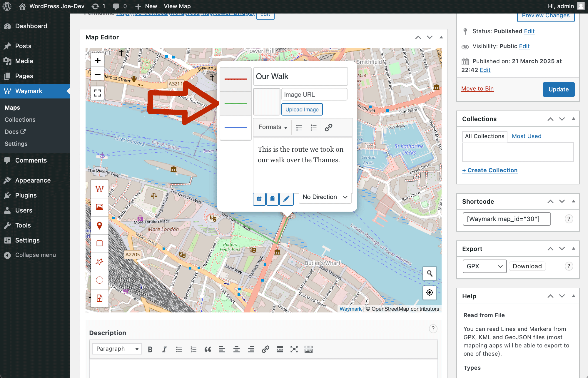Choose the place marker tool
The width and height of the screenshot is (588, 378).
pyautogui.click(x=100, y=225)
